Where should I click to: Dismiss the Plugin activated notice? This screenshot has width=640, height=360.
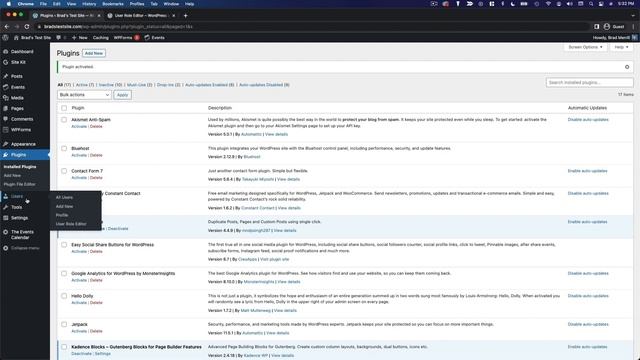click(627, 67)
